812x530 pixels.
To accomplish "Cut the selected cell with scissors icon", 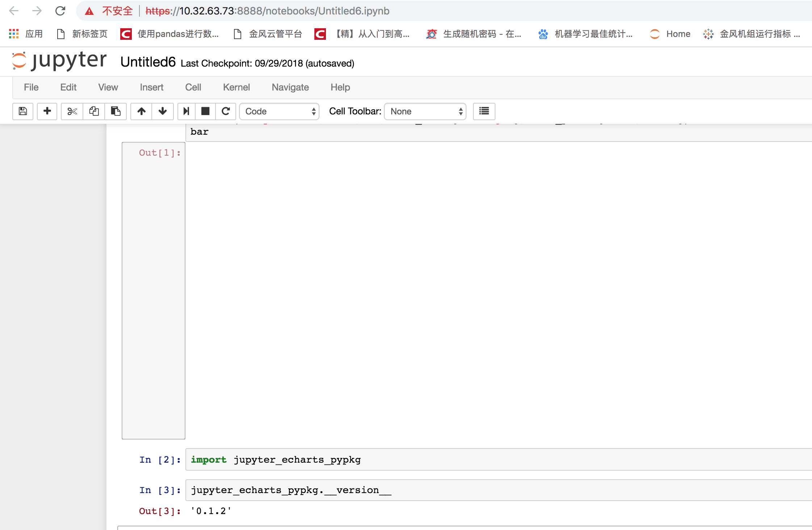I will click(72, 112).
